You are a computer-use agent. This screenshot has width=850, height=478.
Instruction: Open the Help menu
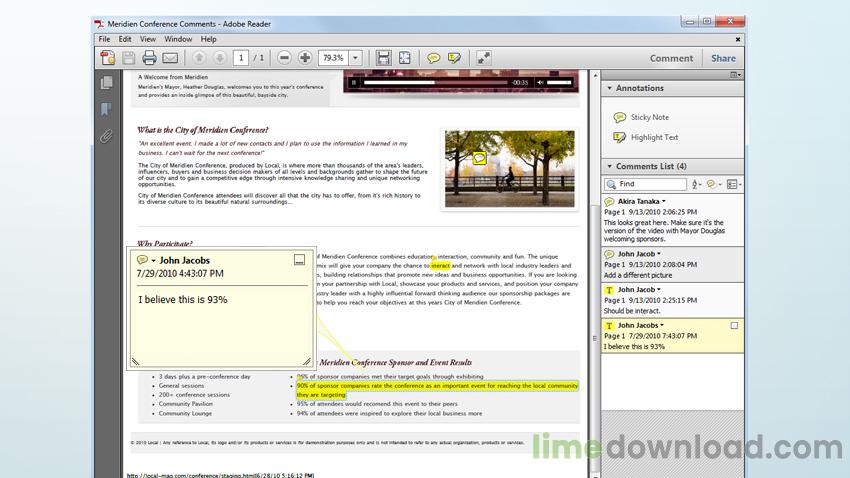click(x=208, y=39)
